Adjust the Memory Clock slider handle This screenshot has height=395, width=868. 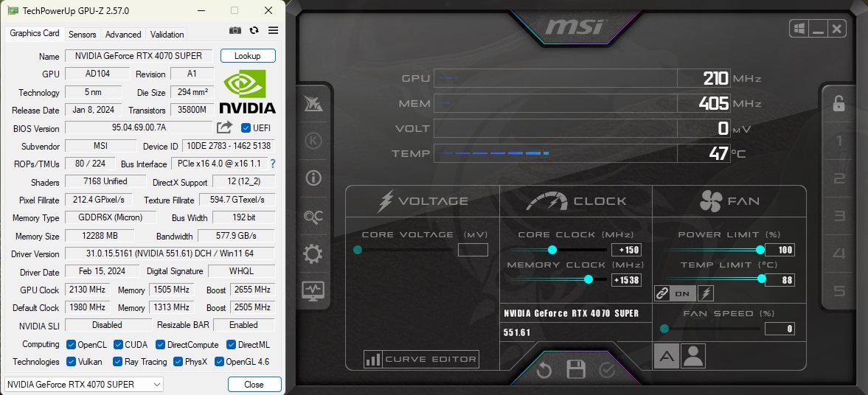coord(588,279)
